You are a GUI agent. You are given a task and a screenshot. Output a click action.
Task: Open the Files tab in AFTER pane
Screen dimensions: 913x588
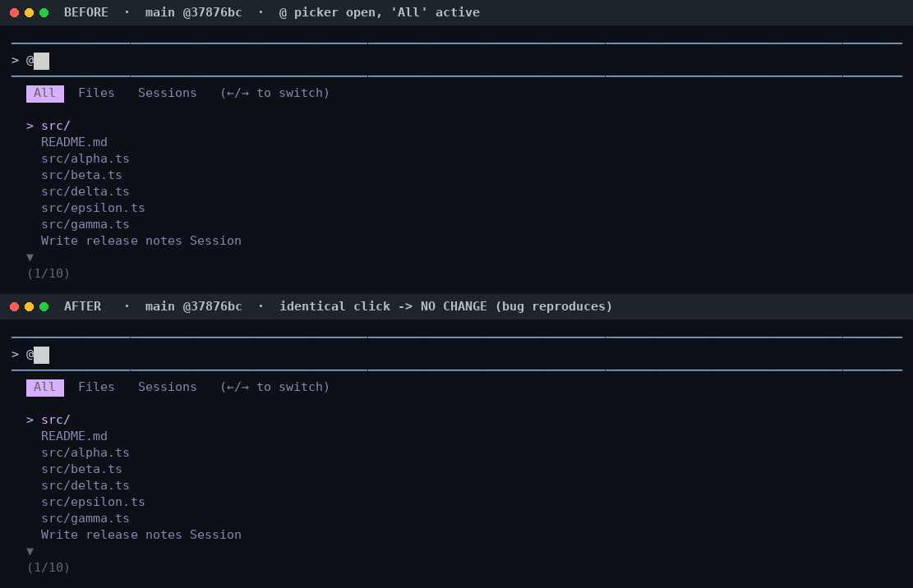pyautogui.click(x=97, y=388)
